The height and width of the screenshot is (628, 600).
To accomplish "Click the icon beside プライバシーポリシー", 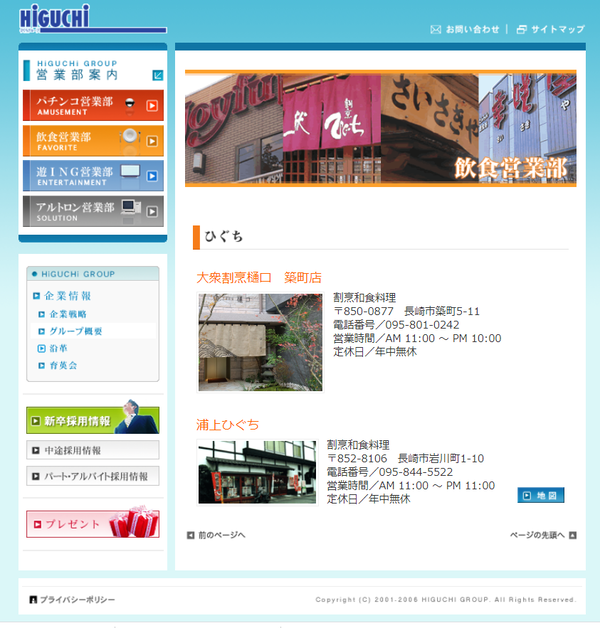I will coord(33,600).
